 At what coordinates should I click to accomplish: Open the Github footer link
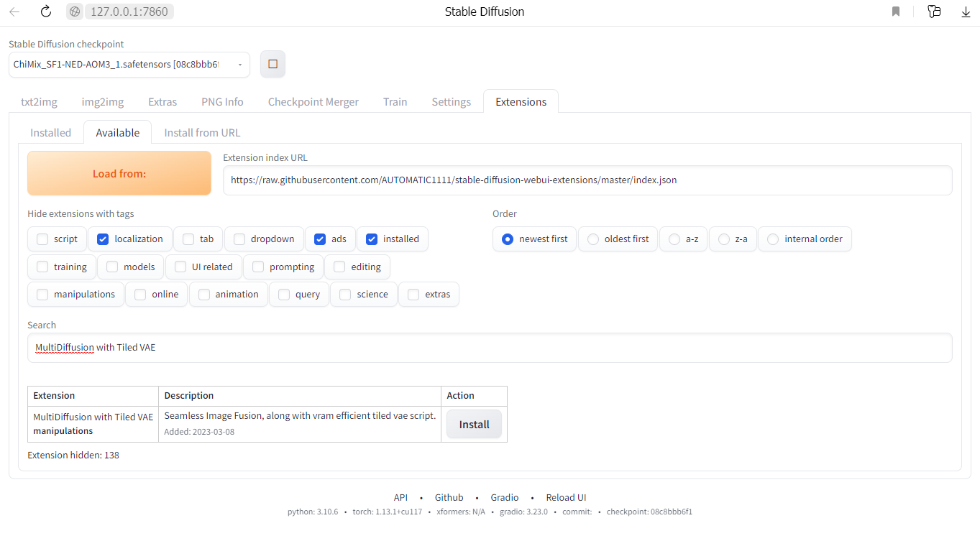[449, 498]
